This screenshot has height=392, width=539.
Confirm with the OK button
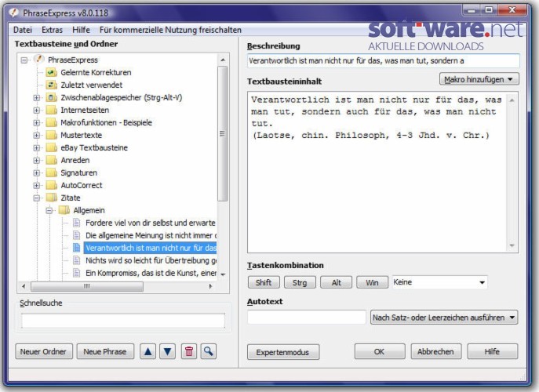tap(380, 351)
